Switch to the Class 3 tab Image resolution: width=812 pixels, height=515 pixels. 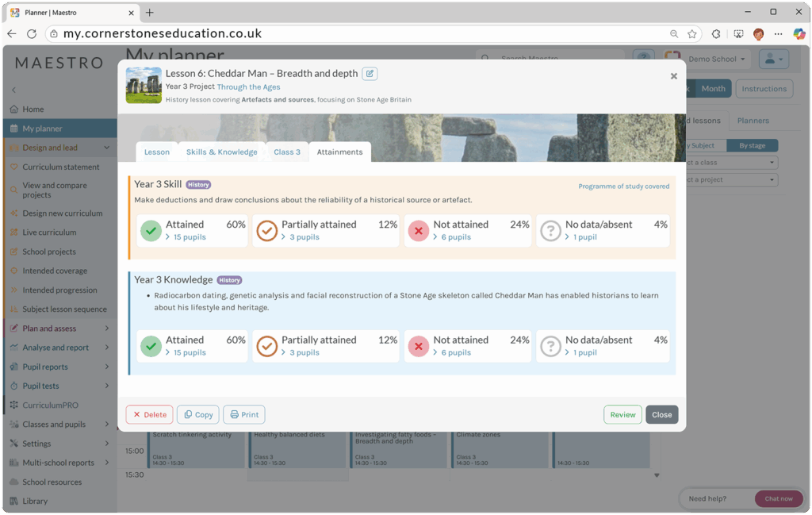coord(287,152)
